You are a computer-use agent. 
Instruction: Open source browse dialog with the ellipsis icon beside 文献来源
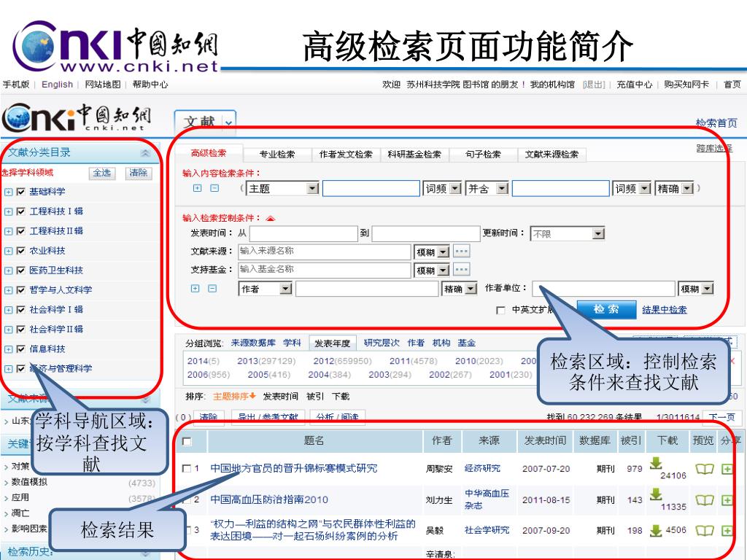click(x=461, y=251)
